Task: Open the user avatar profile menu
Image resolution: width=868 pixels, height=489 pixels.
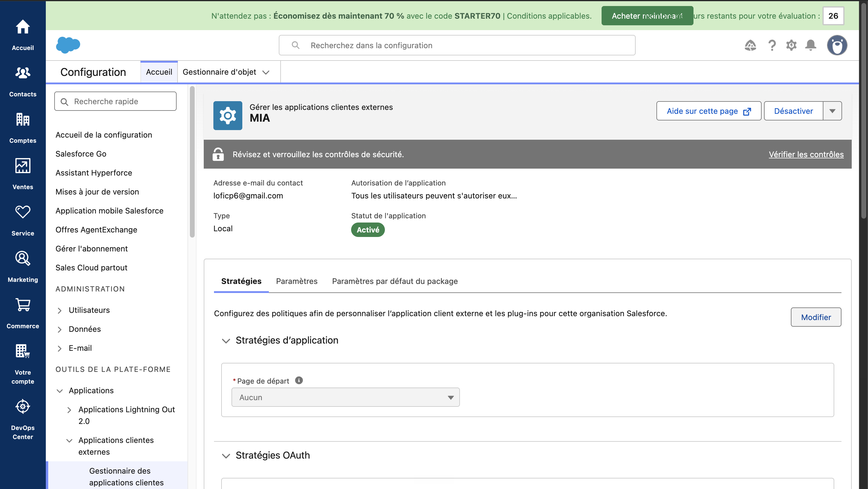Action: tap(837, 45)
